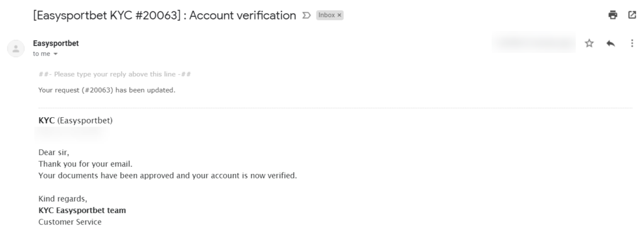Click 'Your request (#20063) has been updated' text
Viewport: 644px width, 247px height.
(107, 90)
